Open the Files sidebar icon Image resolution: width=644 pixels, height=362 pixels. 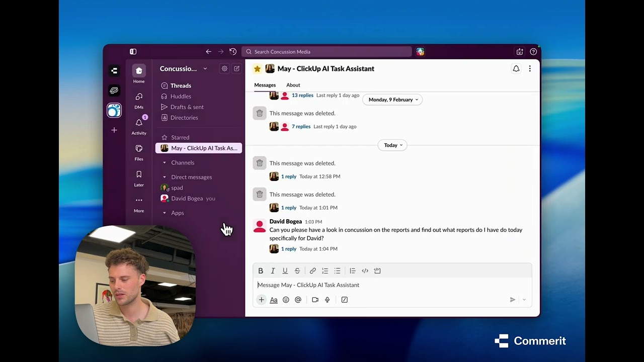tap(139, 152)
